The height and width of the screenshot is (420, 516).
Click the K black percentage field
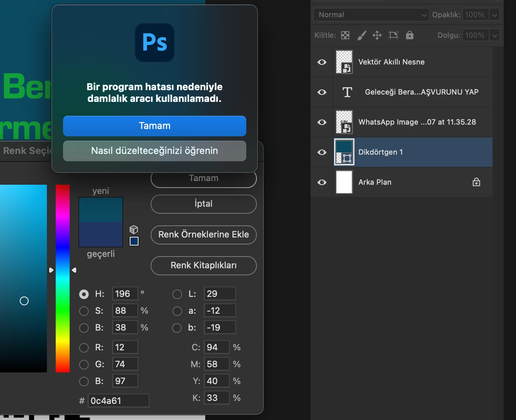217,398
